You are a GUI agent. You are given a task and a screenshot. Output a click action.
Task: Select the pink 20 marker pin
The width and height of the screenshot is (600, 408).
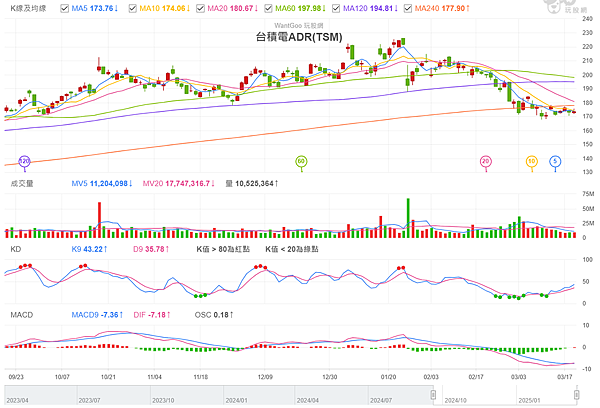tap(486, 162)
